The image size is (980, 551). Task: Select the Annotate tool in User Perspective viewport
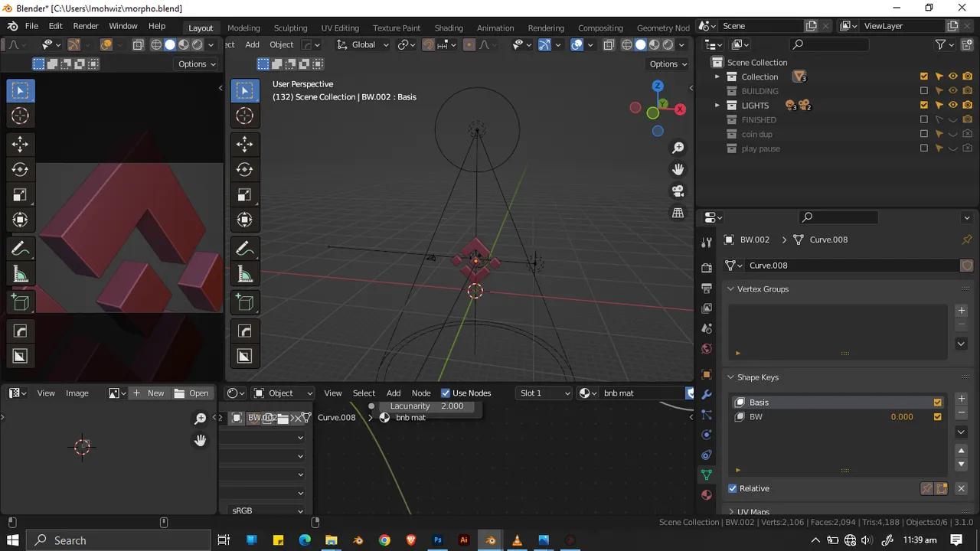(245, 249)
